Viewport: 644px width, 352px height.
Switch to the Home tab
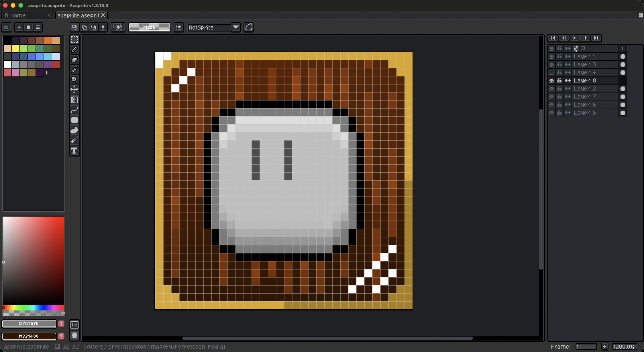tap(28, 15)
